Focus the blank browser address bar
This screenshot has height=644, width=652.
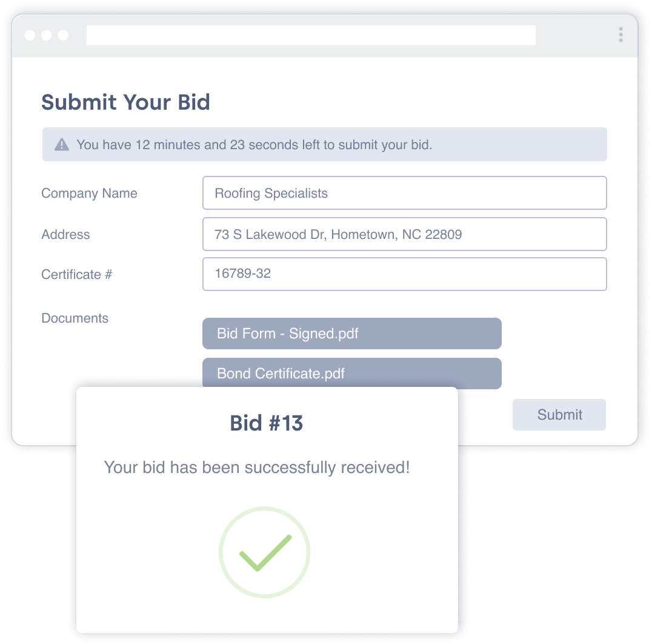coord(310,35)
